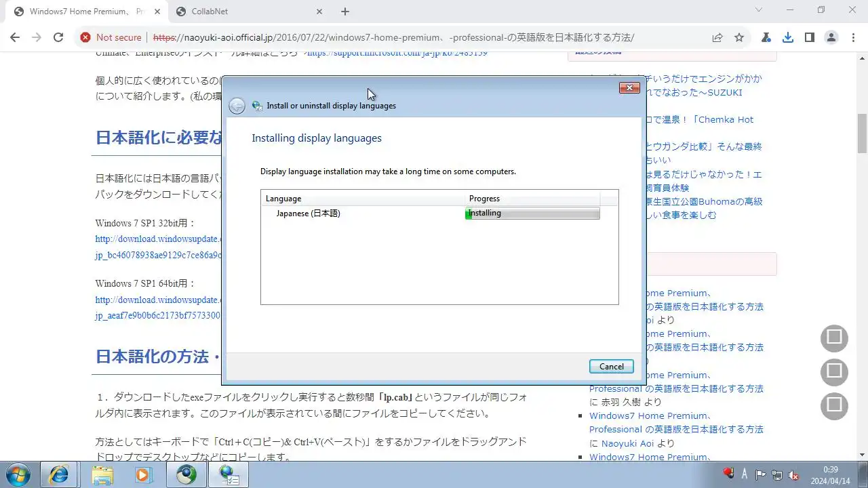Open the Action Center flag tray icon

[761, 474]
